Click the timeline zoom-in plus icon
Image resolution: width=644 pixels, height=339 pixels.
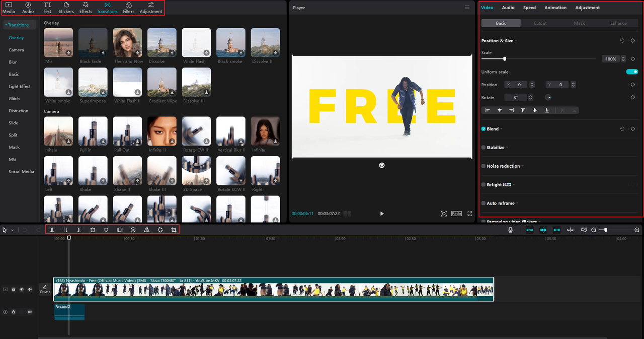coord(637,230)
